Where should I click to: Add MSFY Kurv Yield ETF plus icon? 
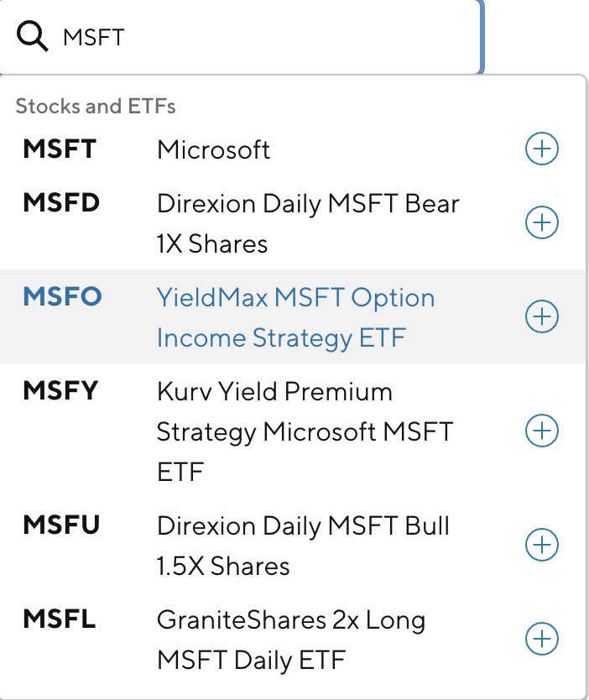[541, 431]
